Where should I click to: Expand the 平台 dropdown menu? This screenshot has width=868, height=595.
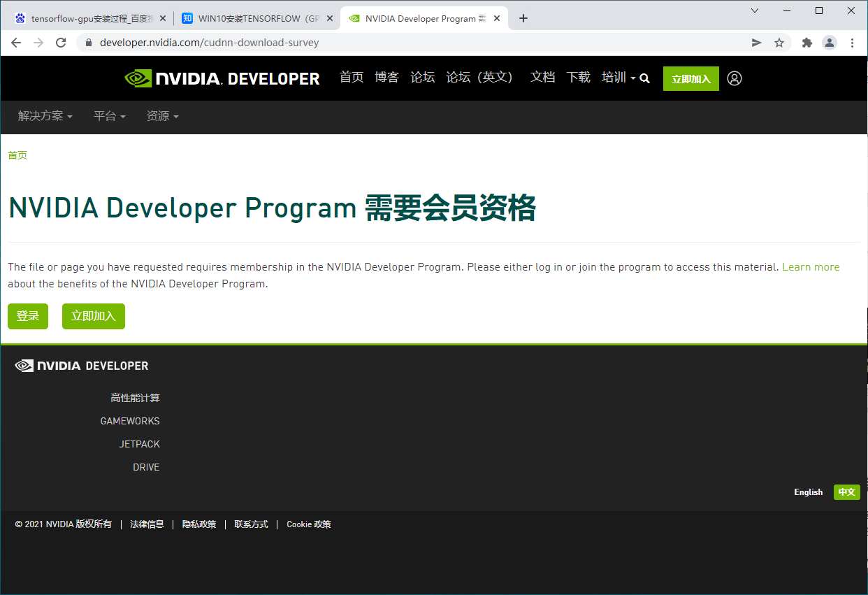click(x=109, y=116)
